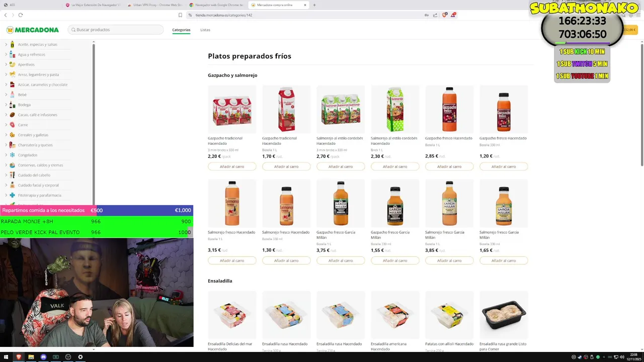Open Patatas con allioli Hacendado thumbnail

click(449, 315)
